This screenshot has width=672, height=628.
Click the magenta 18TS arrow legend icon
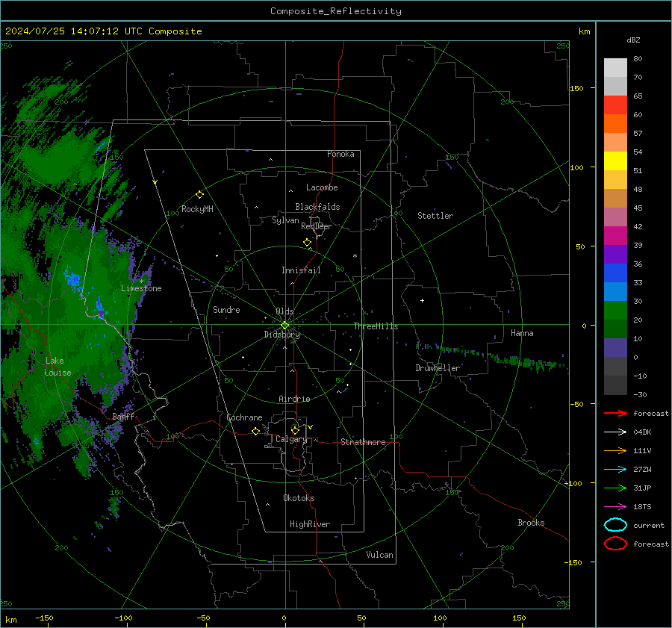pos(615,507)
